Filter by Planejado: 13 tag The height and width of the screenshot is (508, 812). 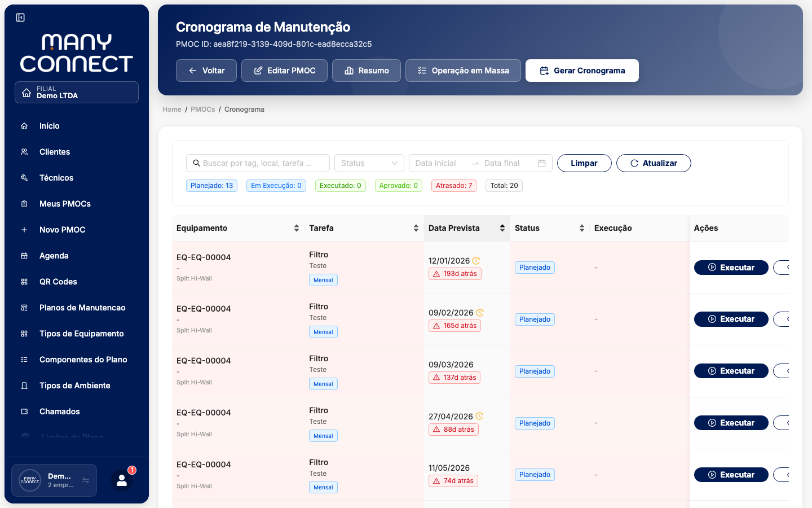[x=211, y=186]
